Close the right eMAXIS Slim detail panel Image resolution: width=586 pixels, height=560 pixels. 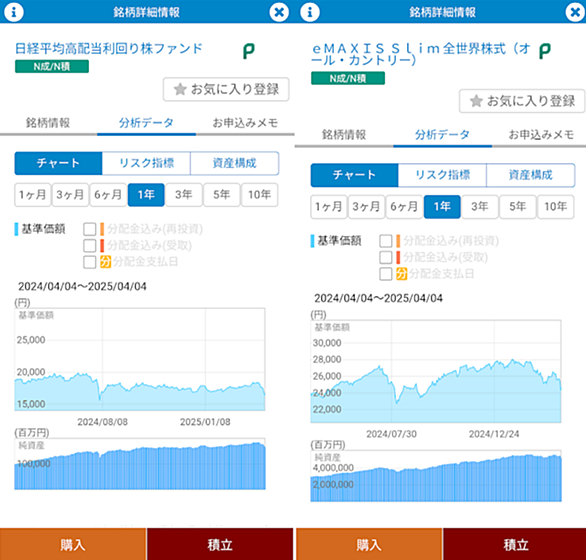tap(575, 12)
